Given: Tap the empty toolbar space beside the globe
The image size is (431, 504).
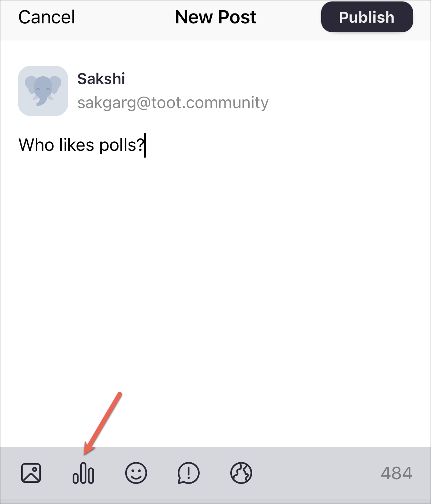Looking at the screenshot, I should [x=316, y=473].
